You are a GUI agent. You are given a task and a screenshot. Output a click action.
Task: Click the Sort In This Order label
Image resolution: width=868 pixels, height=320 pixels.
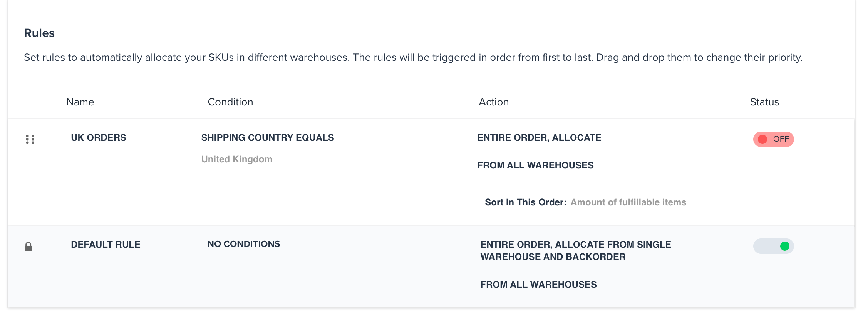526,202
